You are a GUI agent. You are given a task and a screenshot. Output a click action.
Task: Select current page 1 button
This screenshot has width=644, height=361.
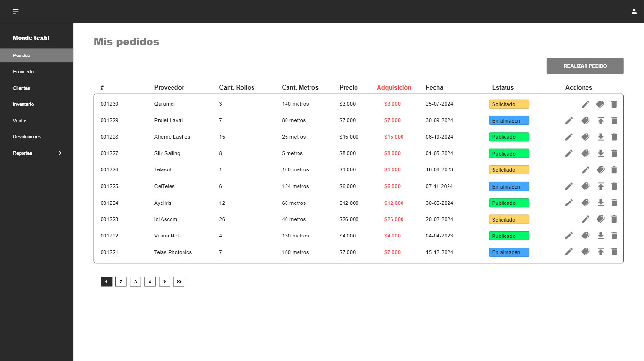(106, 282)
